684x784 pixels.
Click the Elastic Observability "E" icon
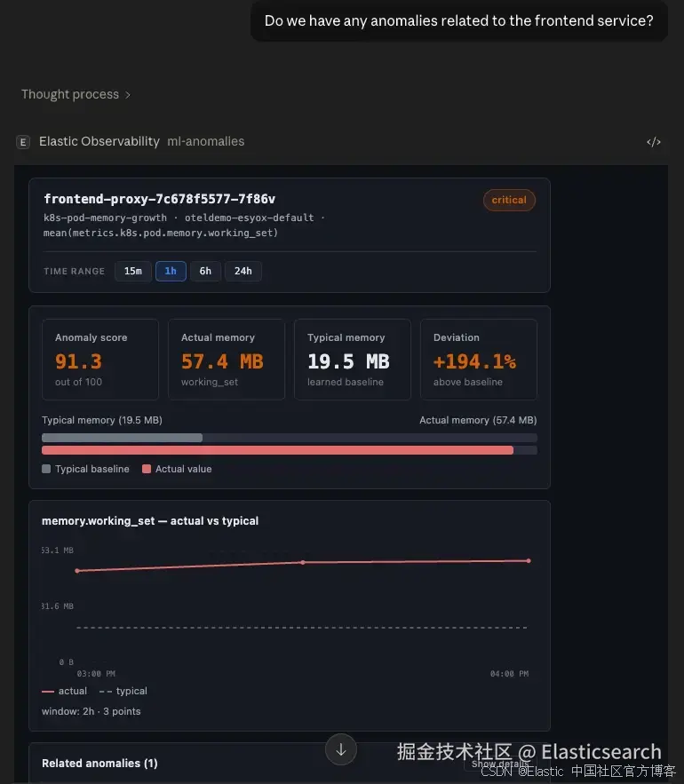click(x=23, y=142)
